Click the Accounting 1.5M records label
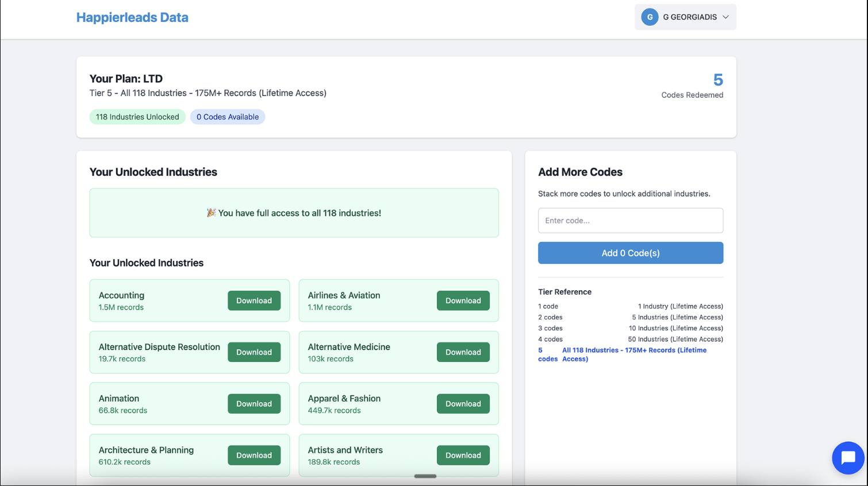The height and width of the screenshot is (486, 868). 121,301
